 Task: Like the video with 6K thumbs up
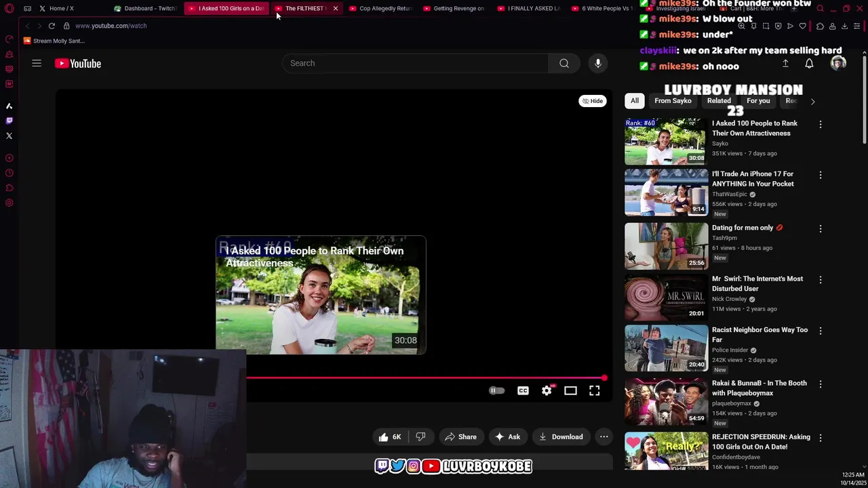click(390, 436)
